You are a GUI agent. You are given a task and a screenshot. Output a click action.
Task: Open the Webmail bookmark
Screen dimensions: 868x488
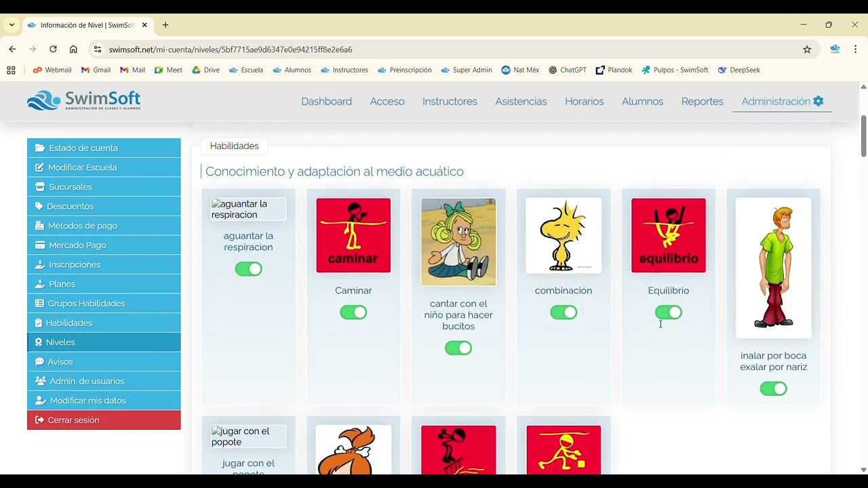52,70
